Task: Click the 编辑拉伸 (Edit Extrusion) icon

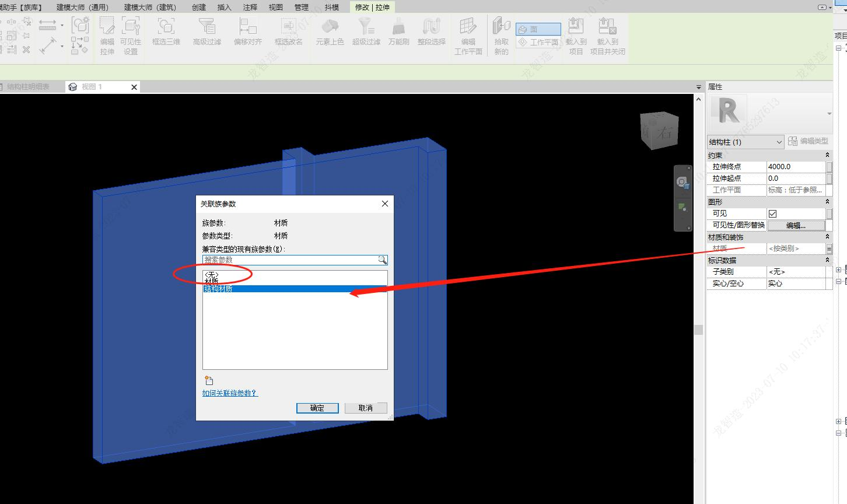Action: (107, 35)
